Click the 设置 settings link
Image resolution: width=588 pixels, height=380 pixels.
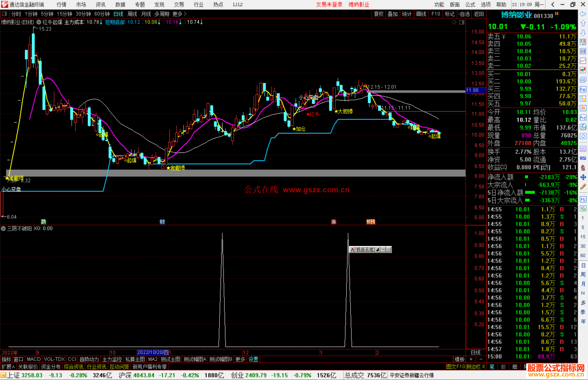(x=253, y=359)
